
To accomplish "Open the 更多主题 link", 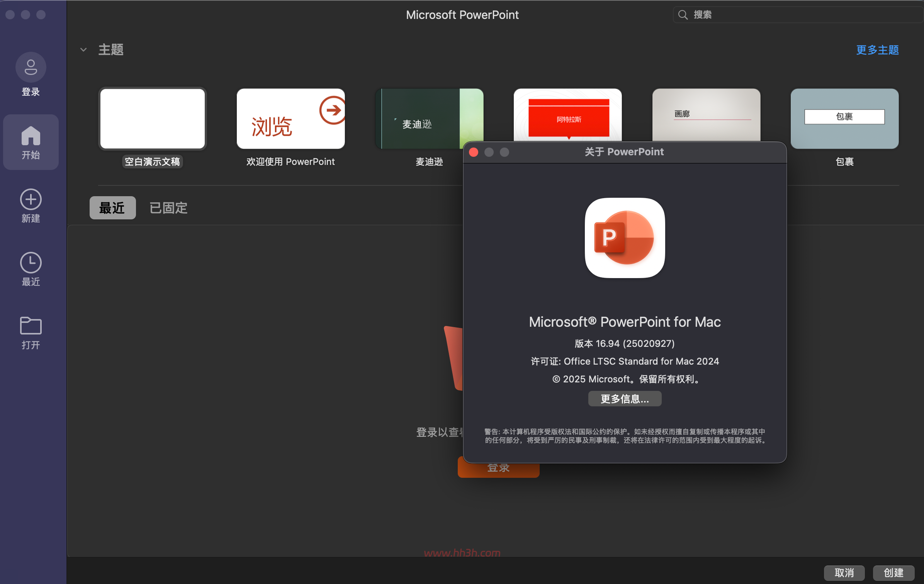I will pyautogui.click(x=877, y=50).
